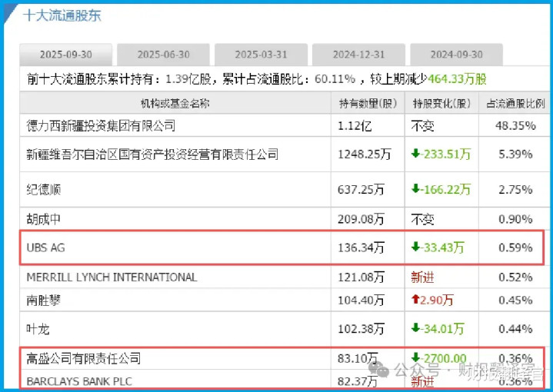Click the green 464.33万股 decrease figure
This screenshot has height=392, width=553.
[x=457, y=79]
